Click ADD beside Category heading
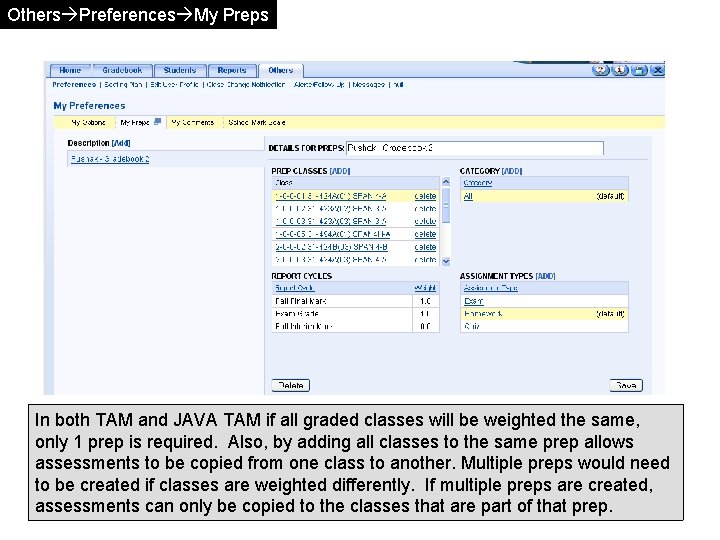 pyautogui.click(x=512, y=171)
